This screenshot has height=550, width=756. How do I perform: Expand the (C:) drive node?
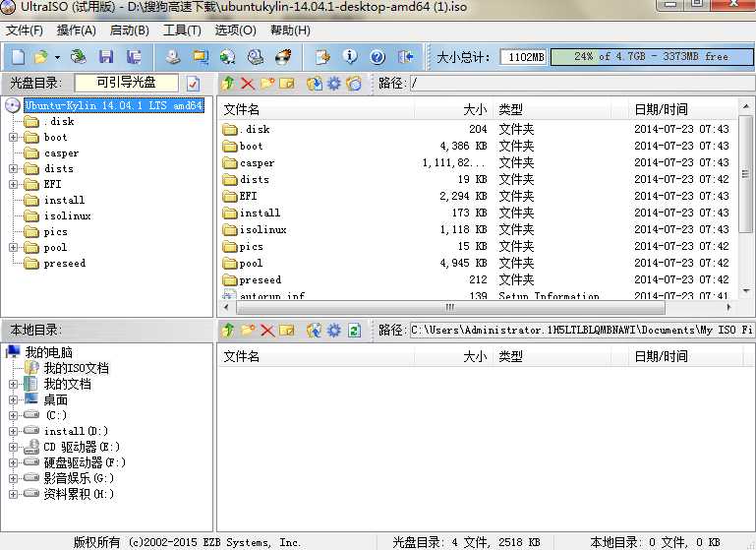click(13, 415)
